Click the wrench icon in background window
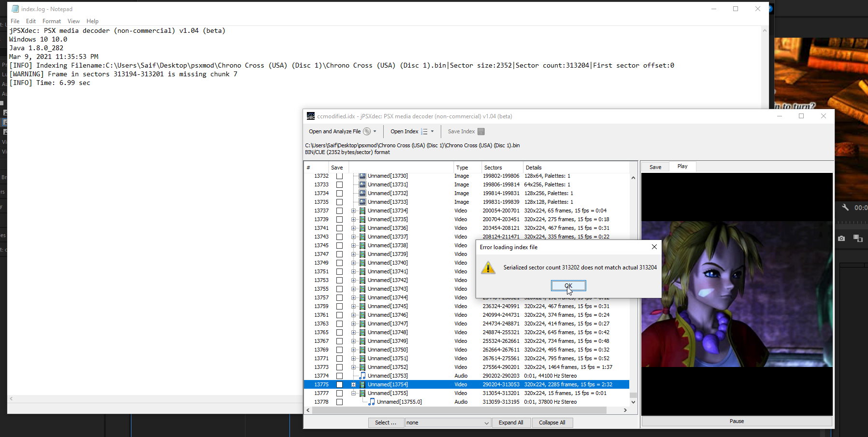Screen dimensions: 868x437 coord(845,207)
